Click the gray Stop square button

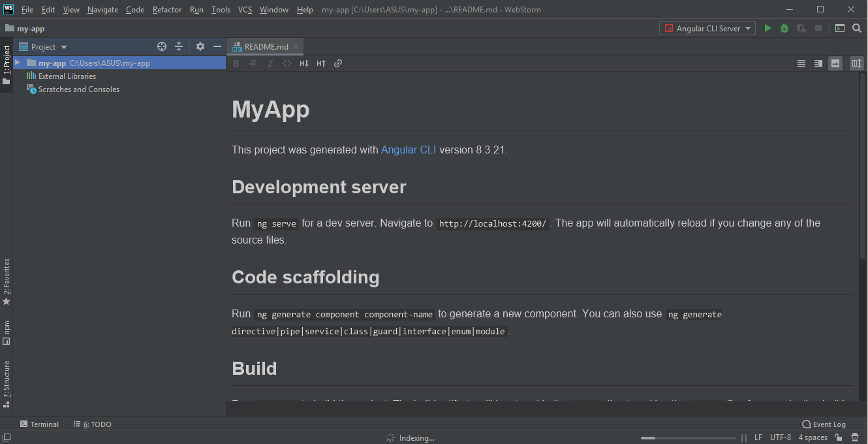818,28
